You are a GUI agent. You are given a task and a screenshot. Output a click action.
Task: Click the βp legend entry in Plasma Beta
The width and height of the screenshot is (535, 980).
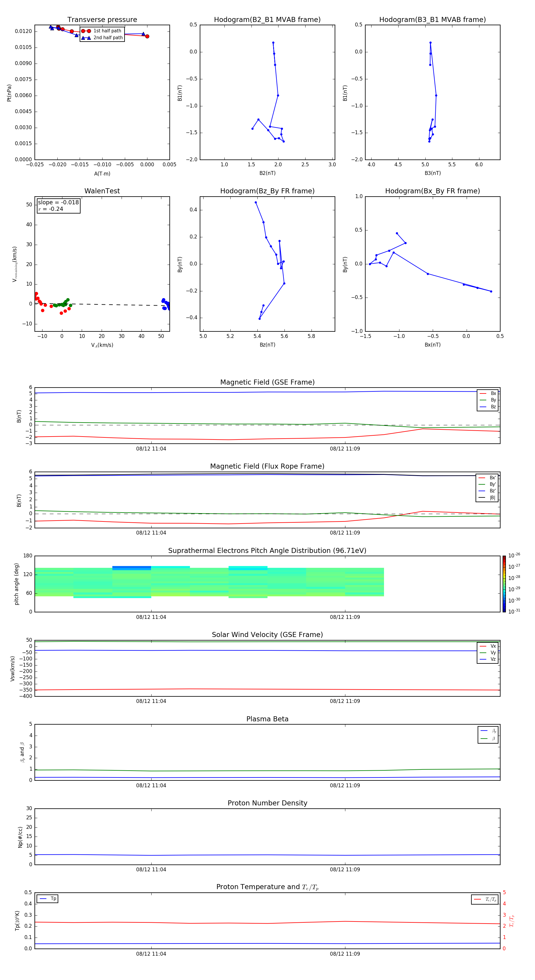[488, 731]
